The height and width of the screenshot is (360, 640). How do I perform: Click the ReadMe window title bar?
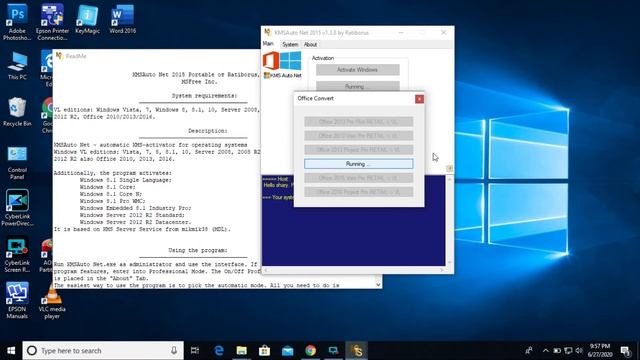click(157, 56)
